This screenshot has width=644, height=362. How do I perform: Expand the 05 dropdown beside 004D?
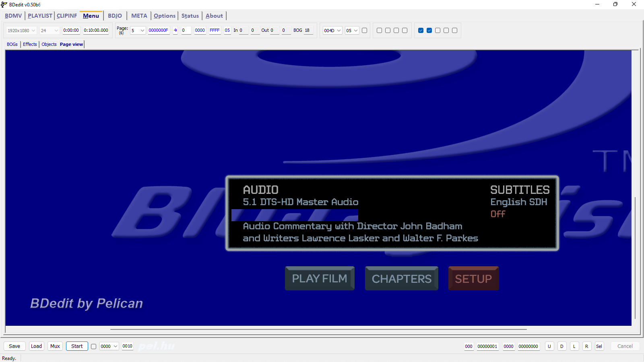coord(352,31)
